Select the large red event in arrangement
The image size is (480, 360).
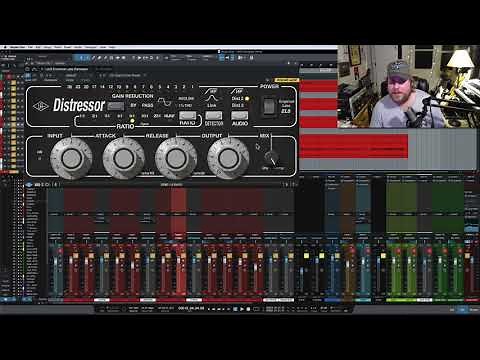tap(354, 146)
